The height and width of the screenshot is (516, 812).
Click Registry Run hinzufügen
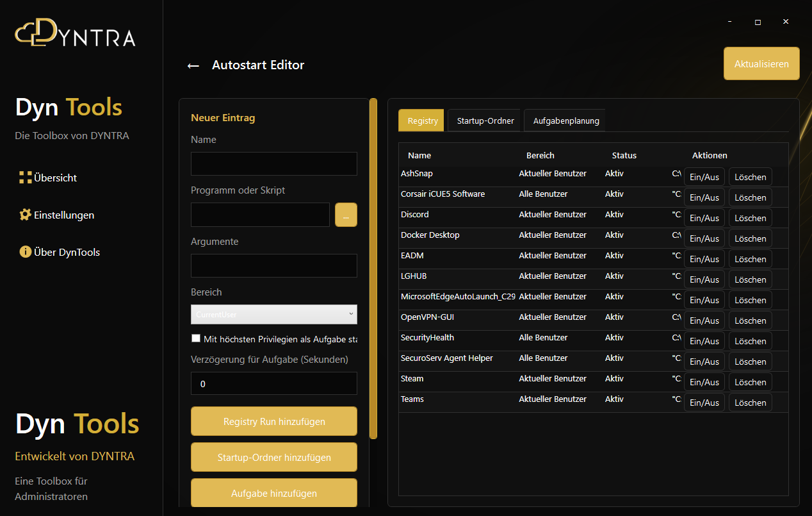point(274,421)
